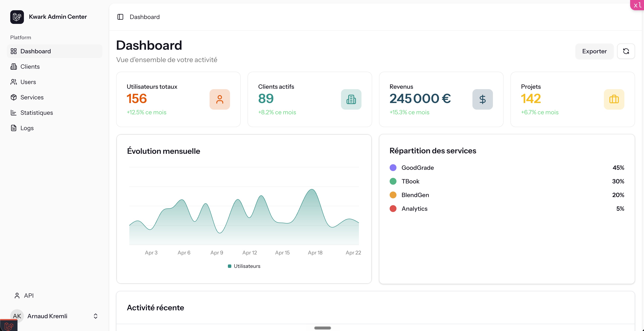Click the 142 value in Projets
The image size is (644, 331).
tap(531, 99)
